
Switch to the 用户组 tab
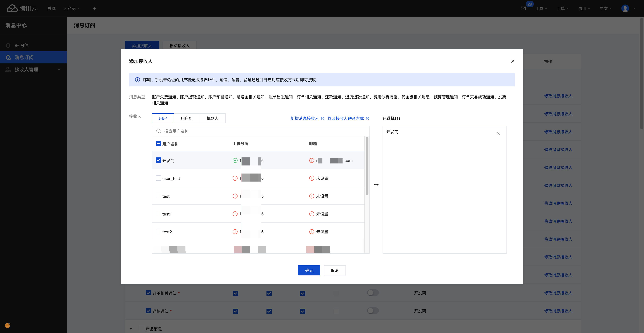click(186, 118)
